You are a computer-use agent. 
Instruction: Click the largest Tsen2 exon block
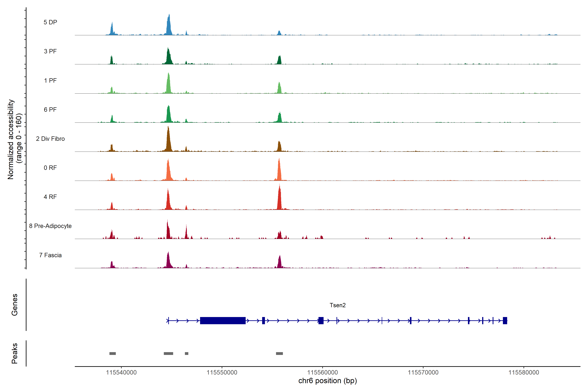click(x=223, y=320)
